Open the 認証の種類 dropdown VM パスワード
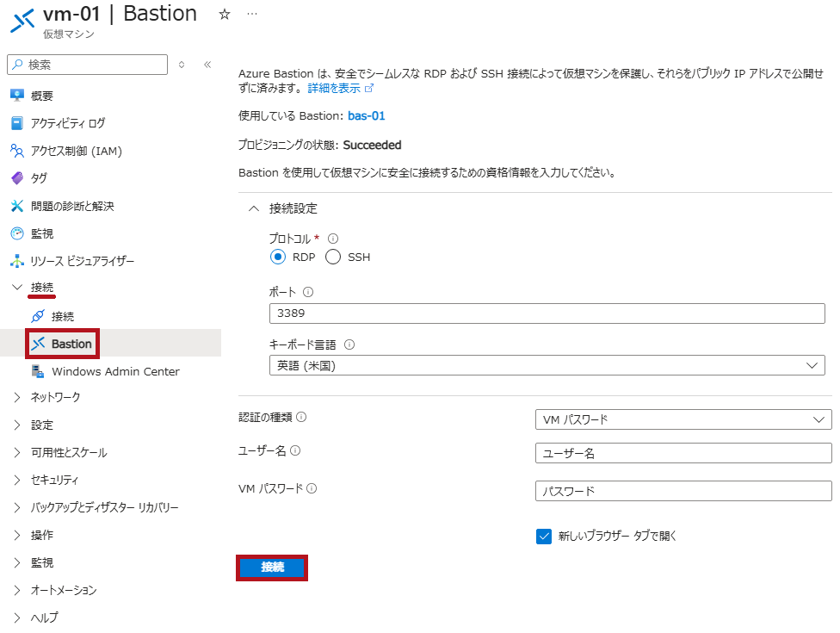The width and height of the screenshot is (840, 633). coord(683,419)
